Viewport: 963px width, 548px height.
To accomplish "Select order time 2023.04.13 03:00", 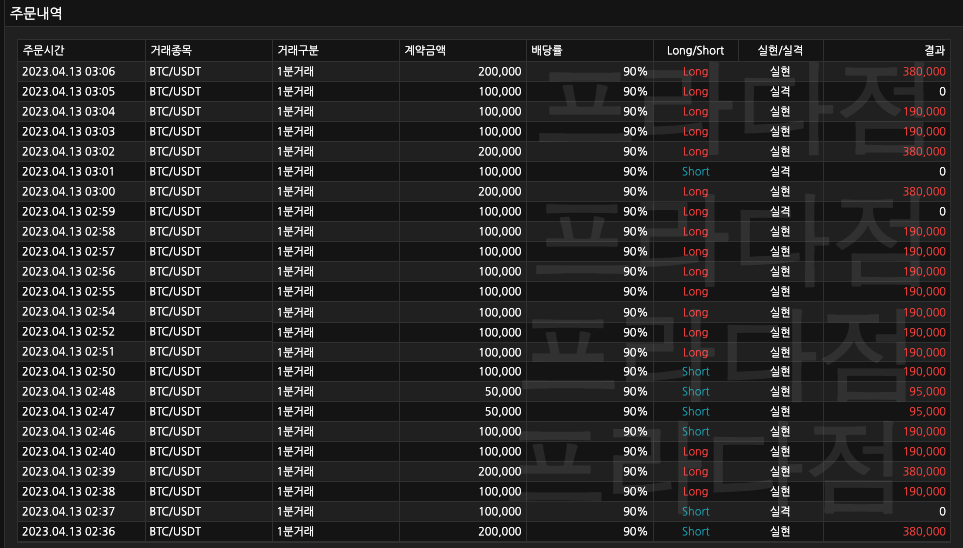I will pyautogui.click(x=69, y=192).
